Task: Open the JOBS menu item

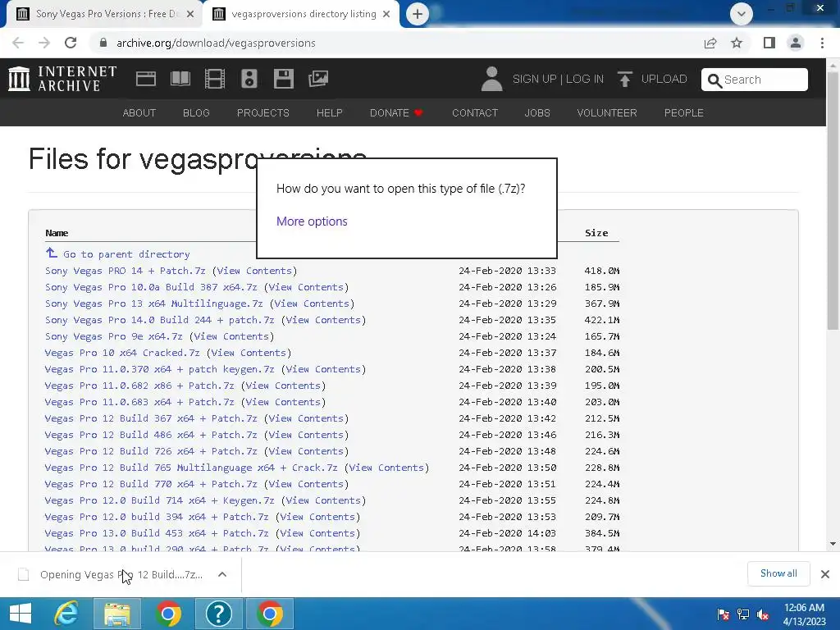Action: (x=537, y=113)
